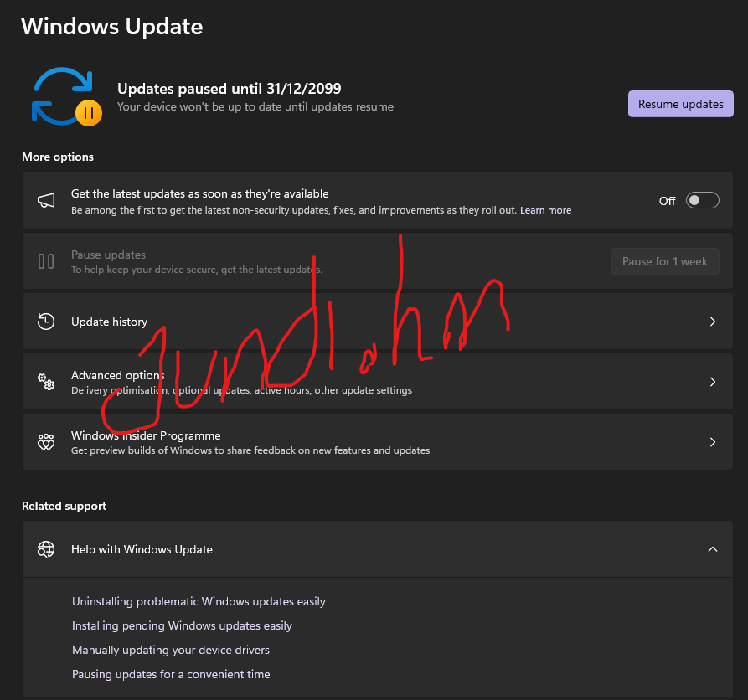This screenshot has height=700, width=748.
Task: Click the Pause for 1 week button
Action: [664, 261]
